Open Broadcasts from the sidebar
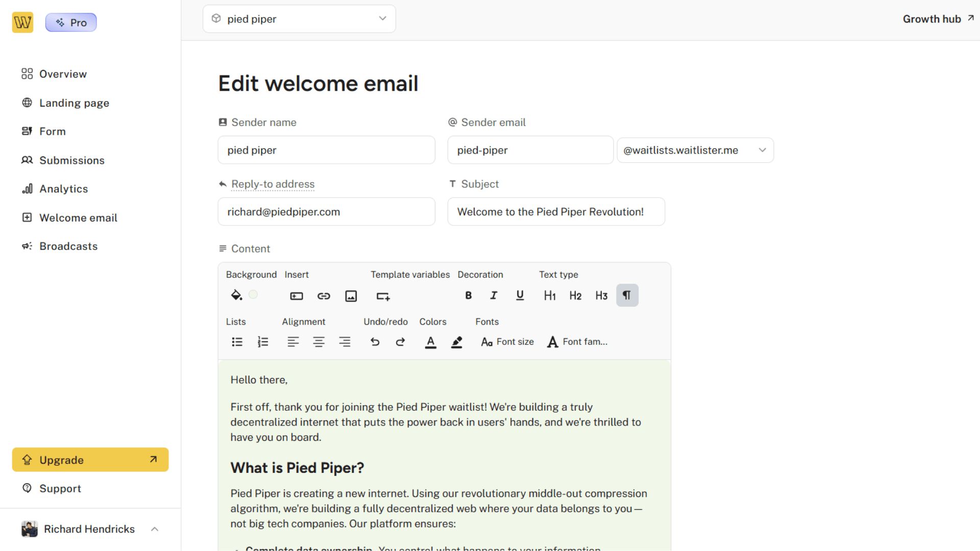Image resolution: width=980 pixels, height=551 pixels. pos(68,246)
